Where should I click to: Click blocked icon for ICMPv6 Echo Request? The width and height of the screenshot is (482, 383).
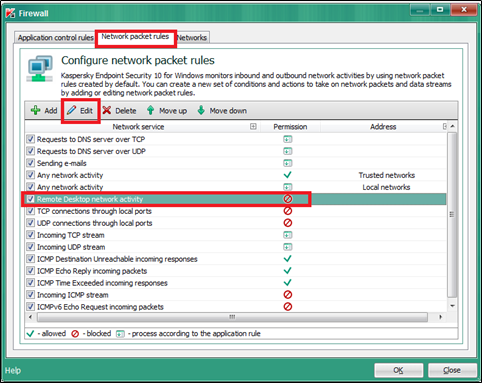(x=288, y=307)
